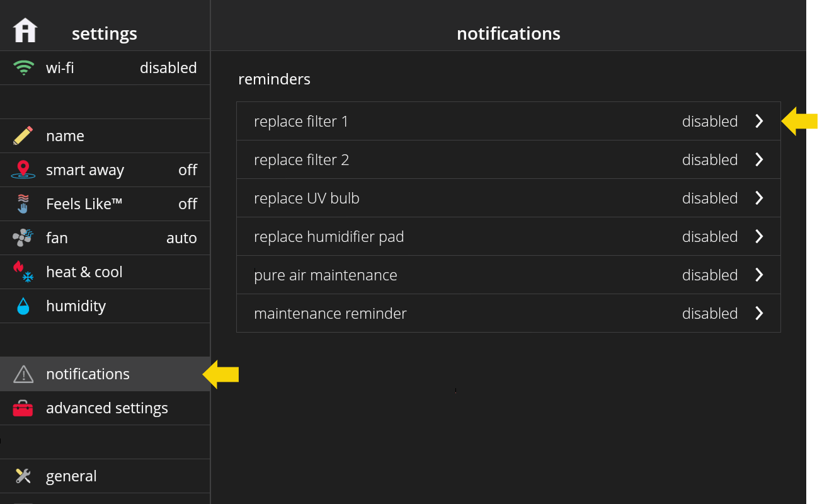Change the fan auto mode value
This screenshot has width=822, height=504.
(181, 238)
